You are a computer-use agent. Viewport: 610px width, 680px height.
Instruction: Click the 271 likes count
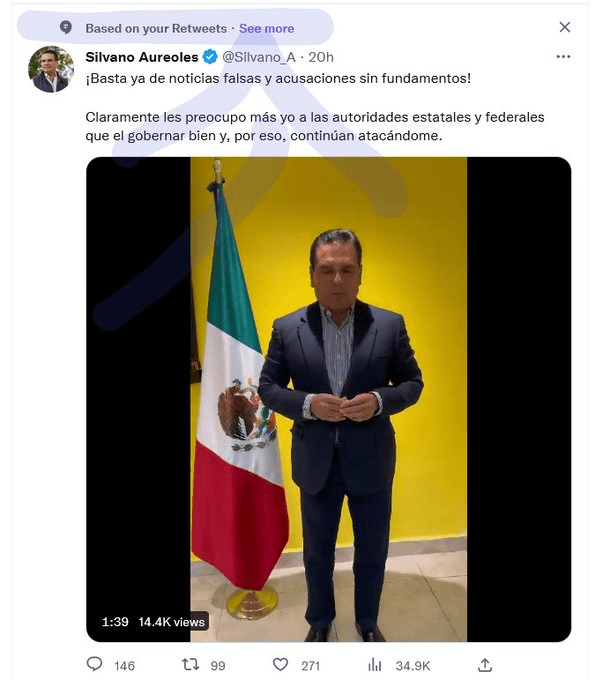point(310,666)
